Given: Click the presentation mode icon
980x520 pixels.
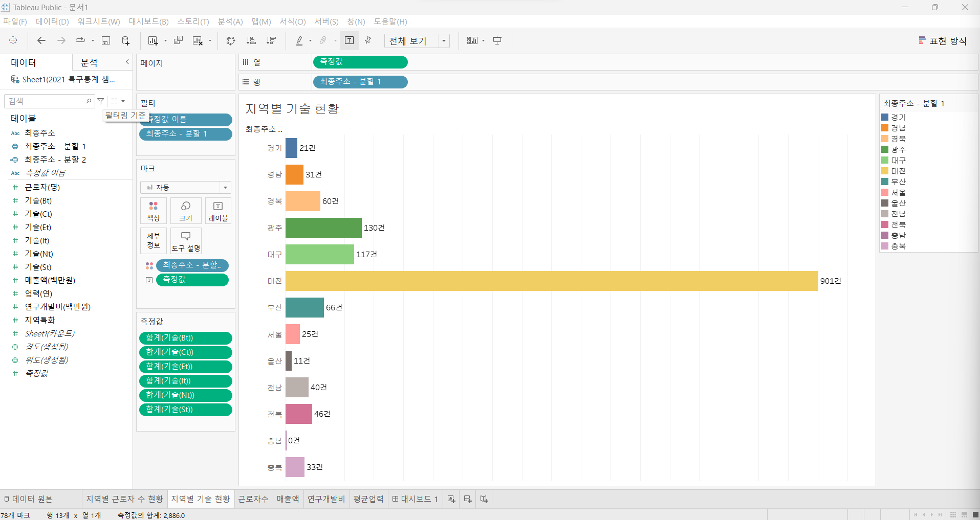Looking at the screenshot, I should click(497, 40).
